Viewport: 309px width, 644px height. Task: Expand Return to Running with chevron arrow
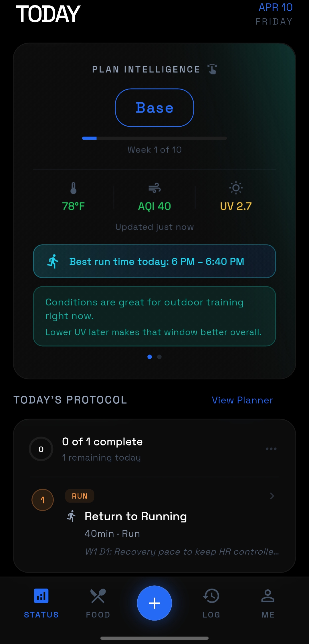pyautogui.click(x=272, y=496)
